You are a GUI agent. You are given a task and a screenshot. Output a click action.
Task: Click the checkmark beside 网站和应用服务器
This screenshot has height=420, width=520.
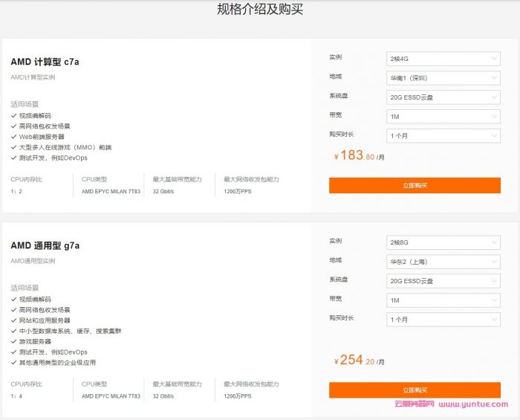pyautogui.click(x=14, y=320)
